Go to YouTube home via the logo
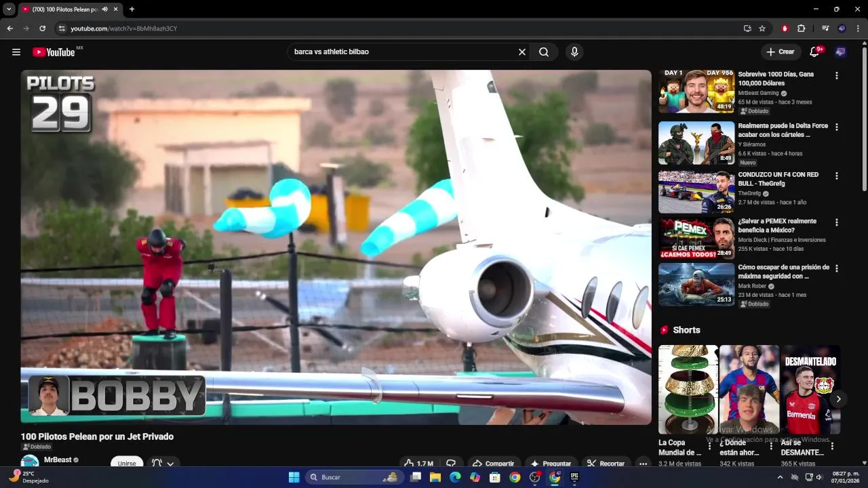868x488 pixels. pos(54,52)
